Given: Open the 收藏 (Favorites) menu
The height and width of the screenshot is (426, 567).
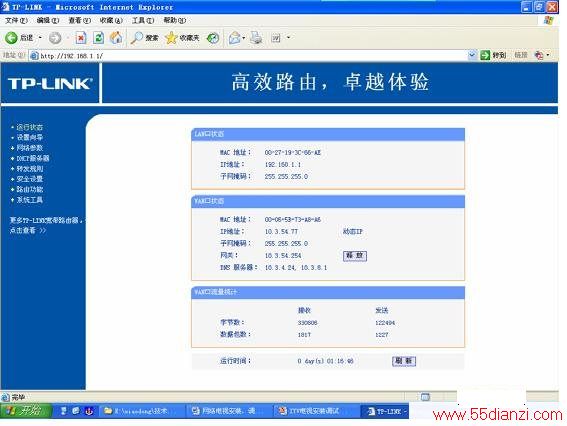Looking at the screenshot, I should tap(111, 21).
